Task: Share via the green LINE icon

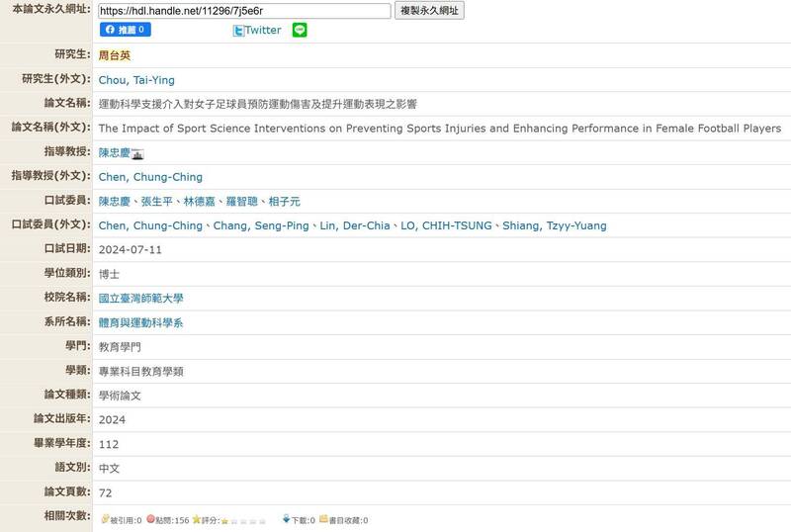Action: tap(301, 31)
